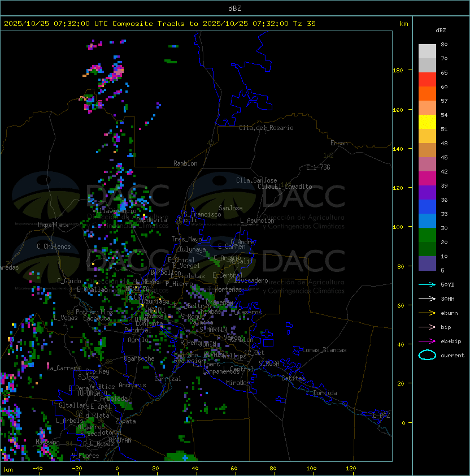
Task: Click the E_1-736 map label
Action: pyautogui.click(x=318, y=167)
